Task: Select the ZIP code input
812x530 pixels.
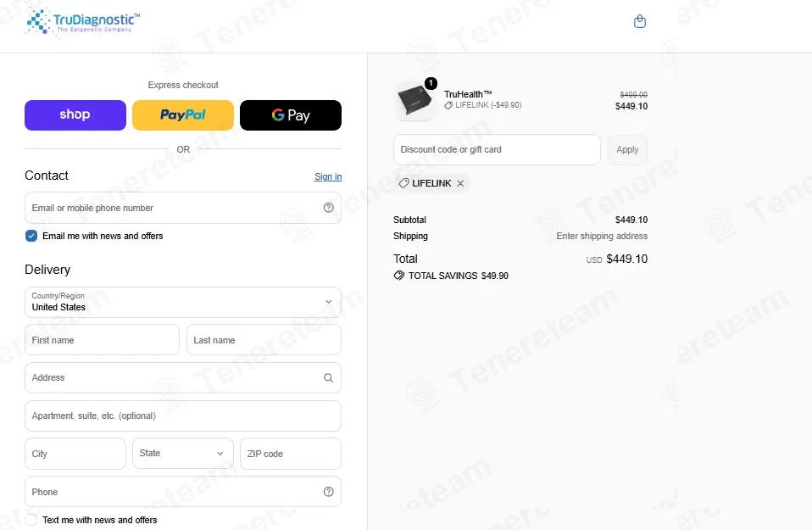Action: point(291,454)
